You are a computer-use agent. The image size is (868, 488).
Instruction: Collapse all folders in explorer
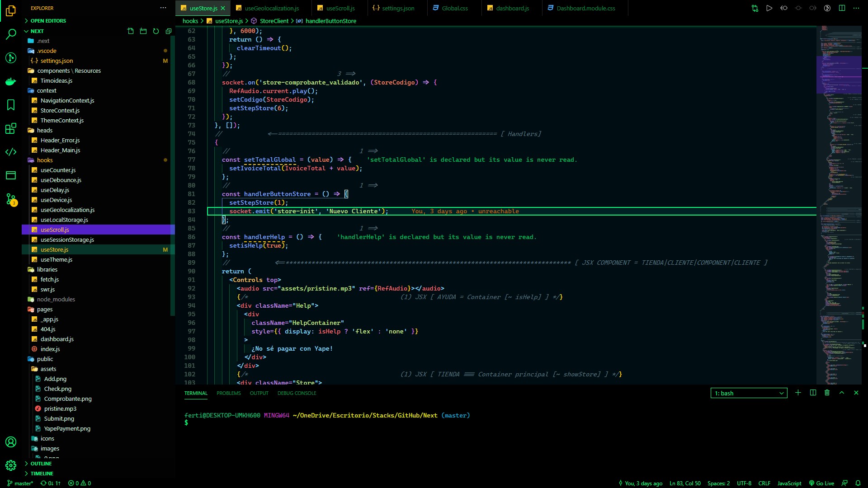click(169, 31)
